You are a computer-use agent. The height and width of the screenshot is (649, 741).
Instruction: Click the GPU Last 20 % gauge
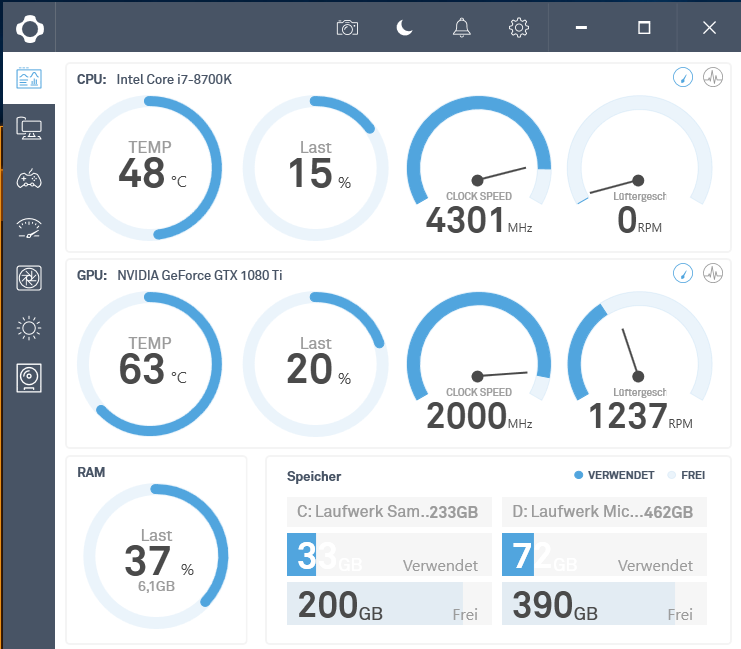[316, 364]
